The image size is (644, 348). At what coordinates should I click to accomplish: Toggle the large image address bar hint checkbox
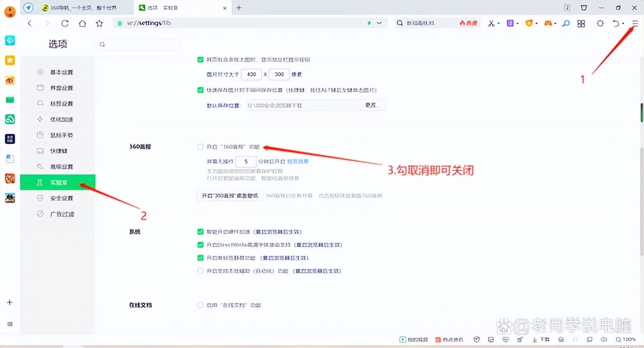(x=200, y=59)
